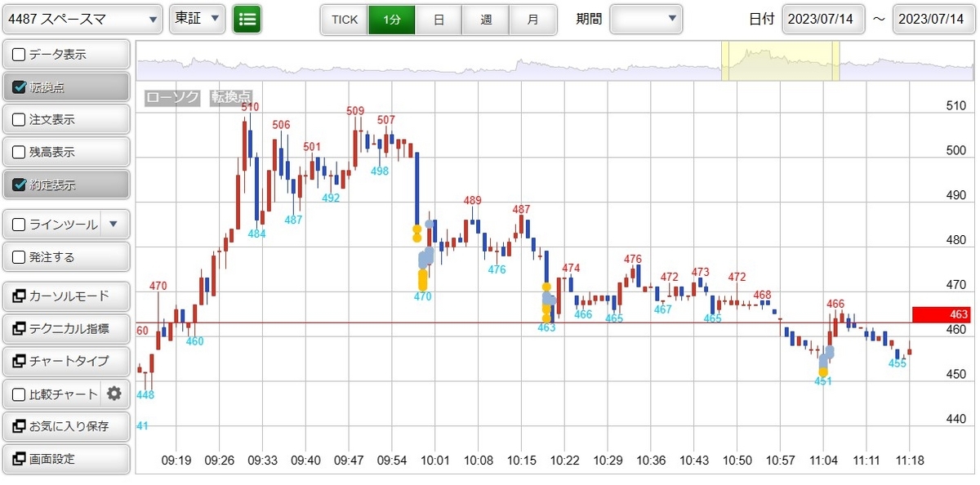
Task: Switch to the 週 weekly tab
Action: pos(487,20)
